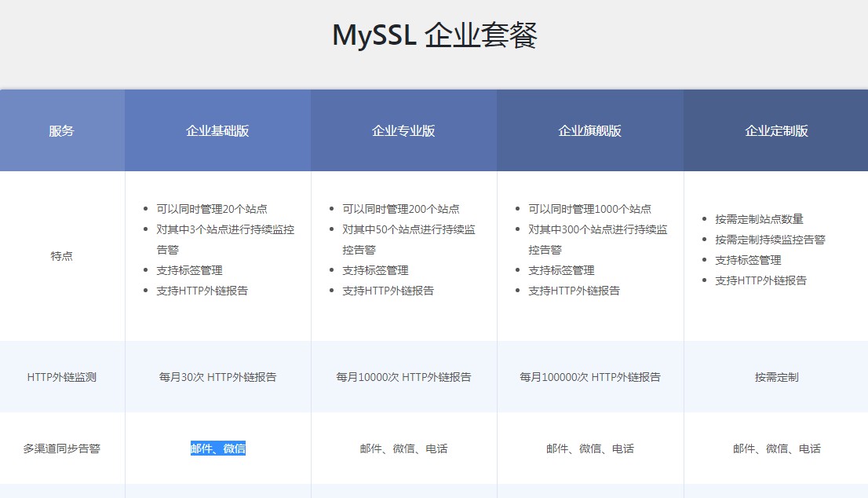Click the 企业定制版 plan header
868x498 pixels.
click(x=777, y=130)
